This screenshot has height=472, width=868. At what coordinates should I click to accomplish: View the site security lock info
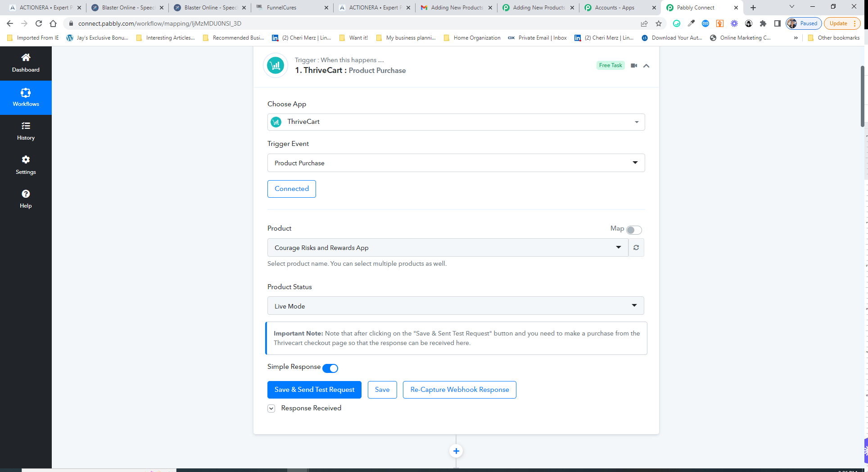click(71, 23)
